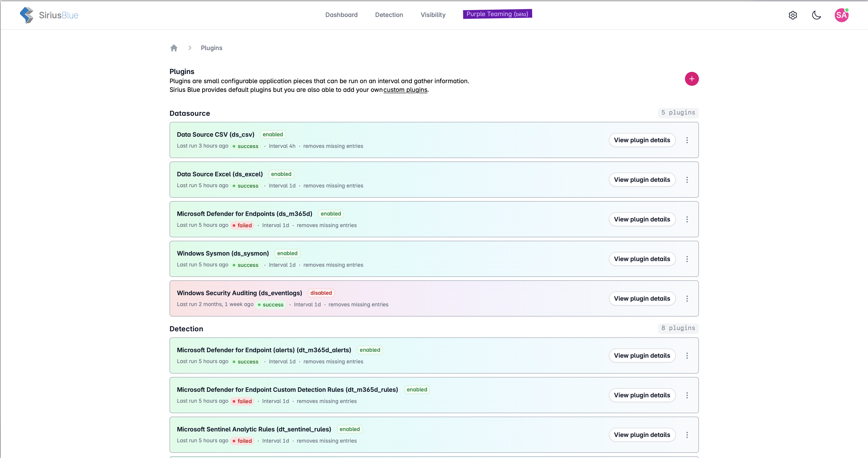
Task: Open options menu for Microsoft Sentinel Analytic Rules
Action: click(x=687, y=435)
